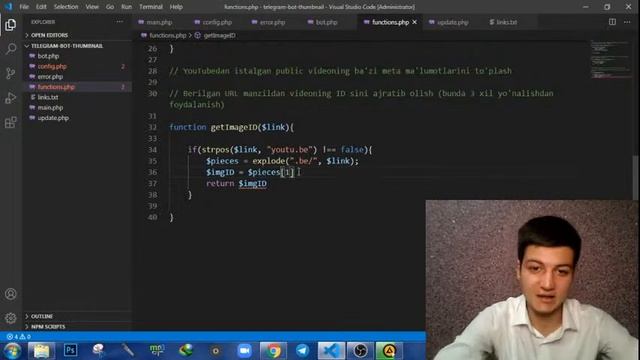Open Zoom from the taskbar
640x360 pixels.
coord(244,351)
